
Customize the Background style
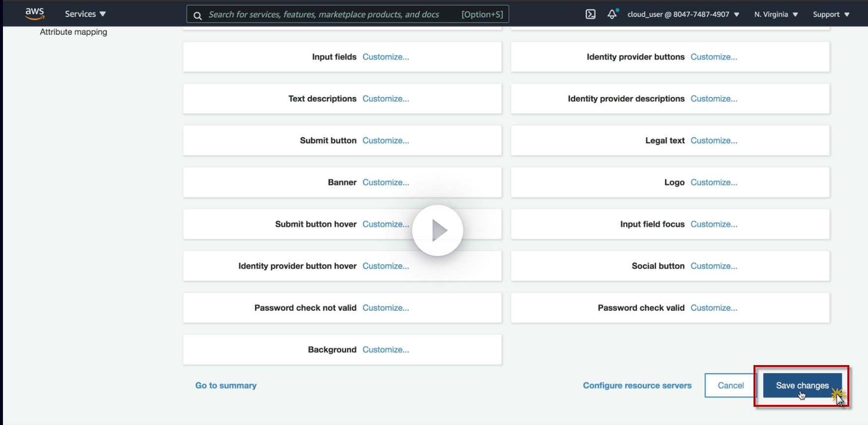(386, 350)
